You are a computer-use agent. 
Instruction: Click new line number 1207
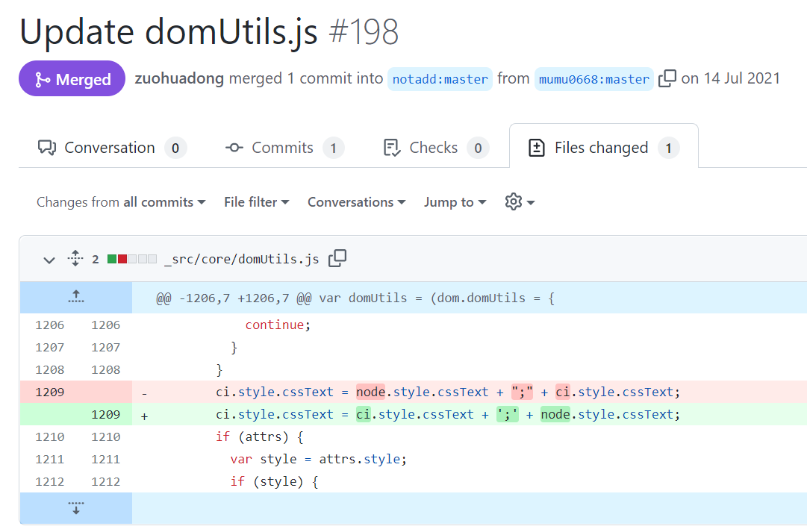pos(105,347)
